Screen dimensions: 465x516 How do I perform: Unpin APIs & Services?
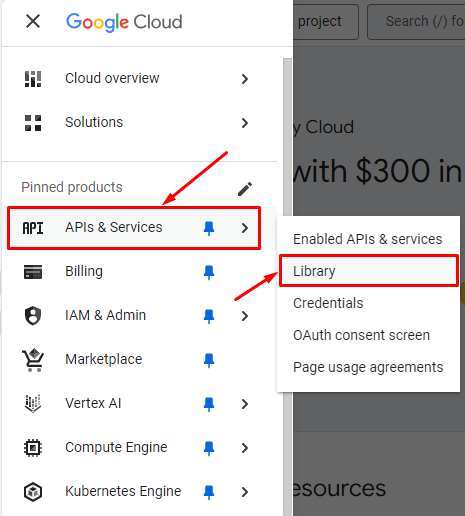(x=209, y=229)
